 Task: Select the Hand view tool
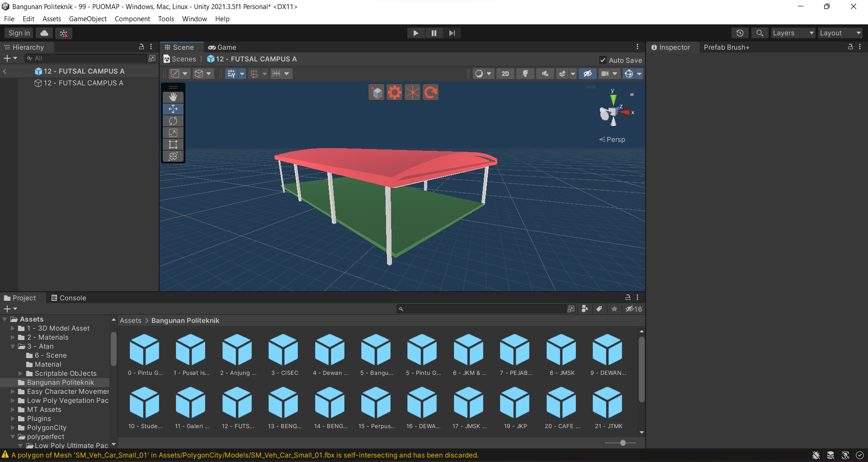(173, 97)
